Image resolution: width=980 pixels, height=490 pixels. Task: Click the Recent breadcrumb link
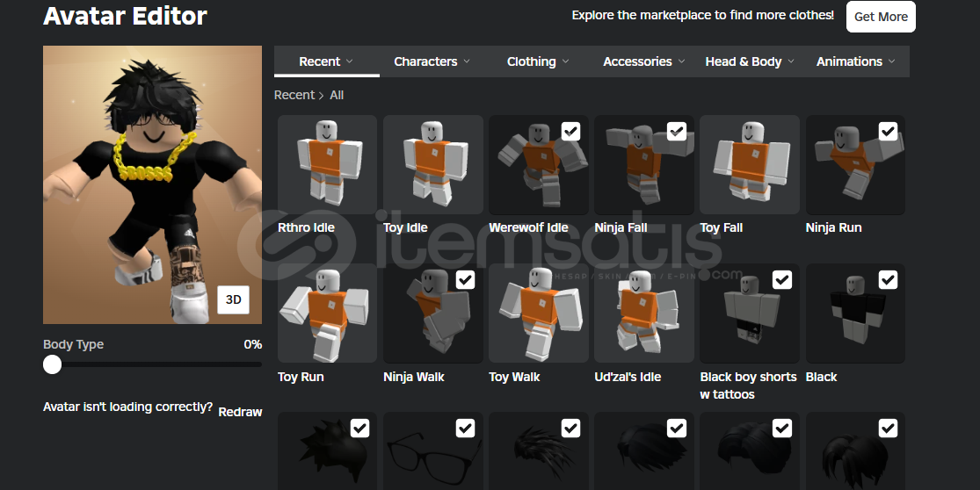(x=294, y=95)
